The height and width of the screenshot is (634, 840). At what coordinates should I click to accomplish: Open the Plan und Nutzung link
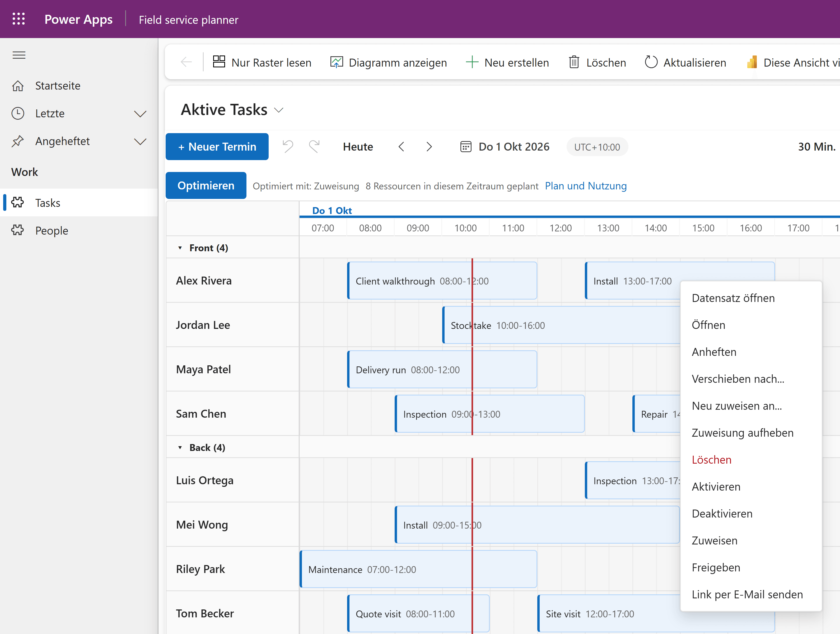point(586,186)
